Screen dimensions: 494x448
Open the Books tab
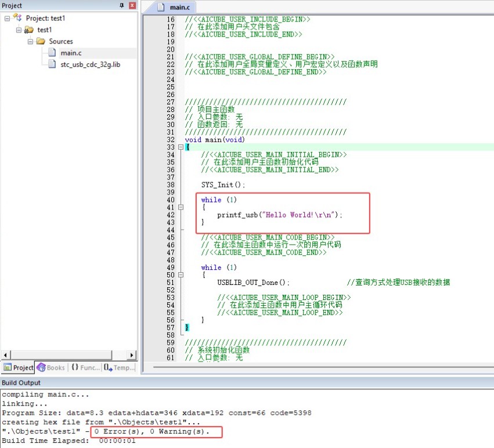click(51, 367)
